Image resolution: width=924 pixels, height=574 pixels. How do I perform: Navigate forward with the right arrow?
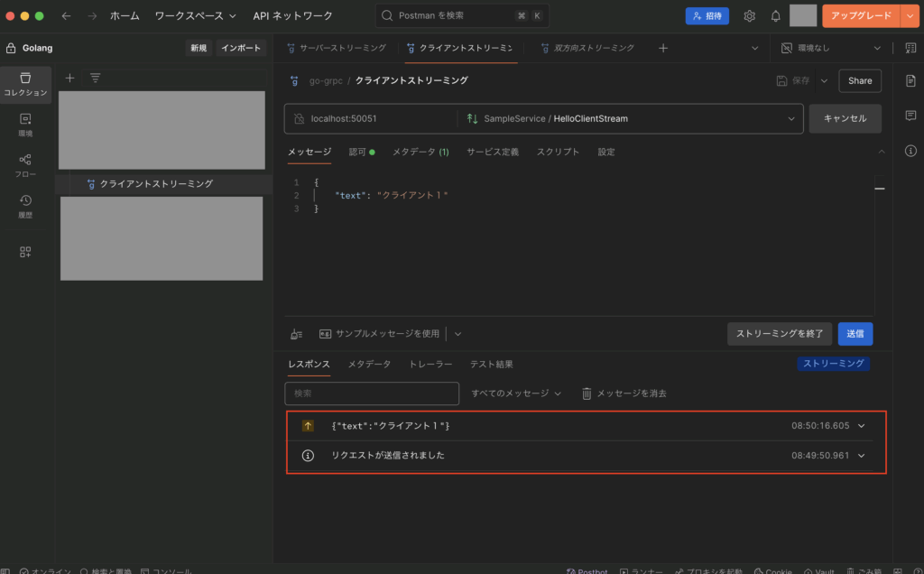[x=92, y=16]
